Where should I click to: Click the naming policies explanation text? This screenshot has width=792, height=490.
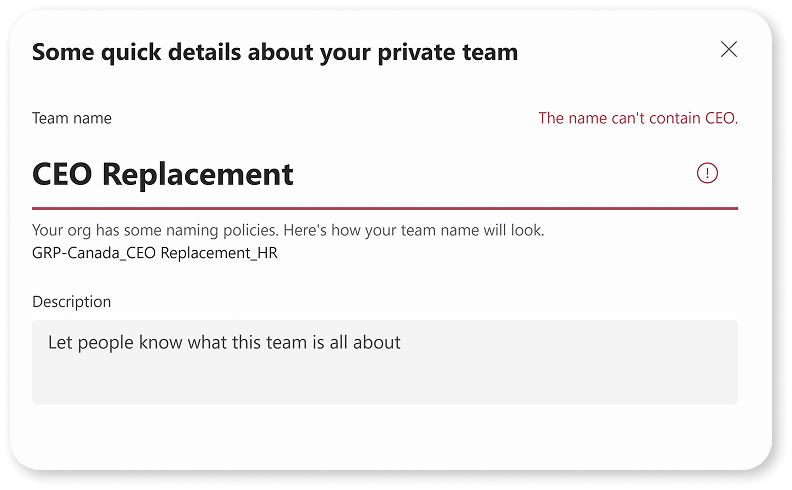pos(288,230)
